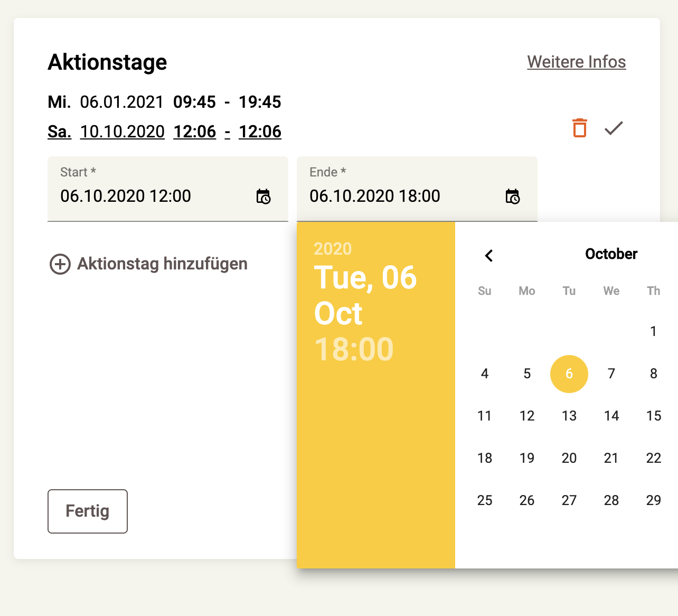This screenshot has height=616, width=678.
Task: Click into the Ende date input field
Action: 417,189
